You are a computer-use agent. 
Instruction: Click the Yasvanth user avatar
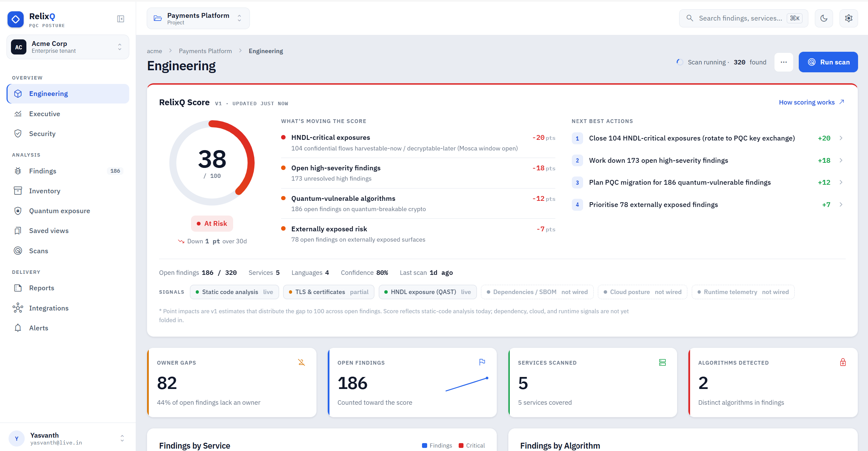[x=16, y=438]
